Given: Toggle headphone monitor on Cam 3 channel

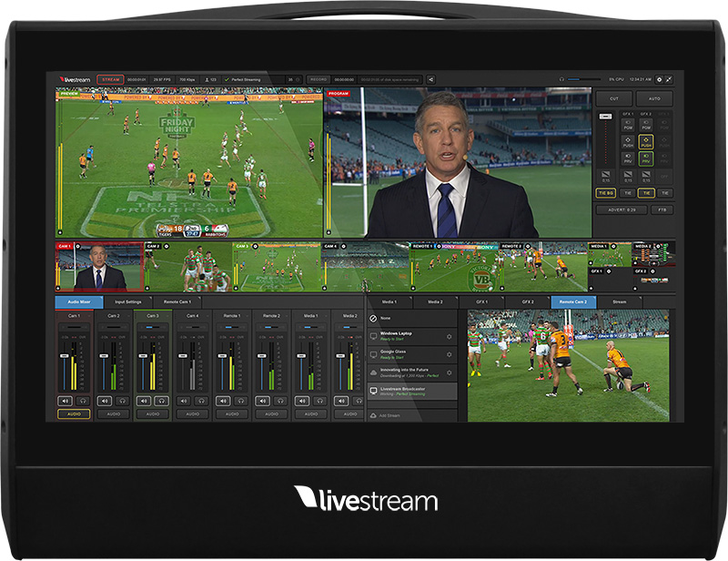Looking at the screenshot, I should [x=162, y=401].
